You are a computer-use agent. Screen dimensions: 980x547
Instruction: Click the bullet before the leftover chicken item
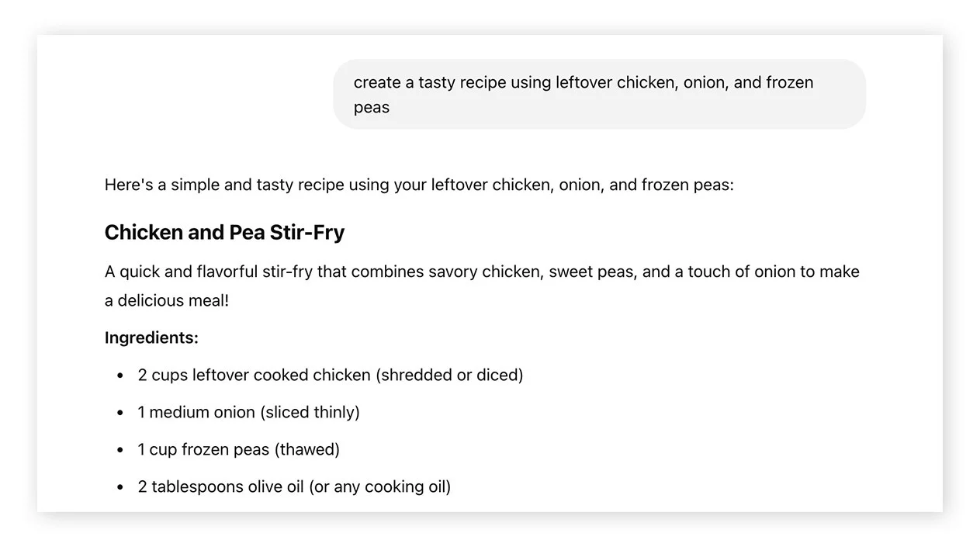click(120, 376)
